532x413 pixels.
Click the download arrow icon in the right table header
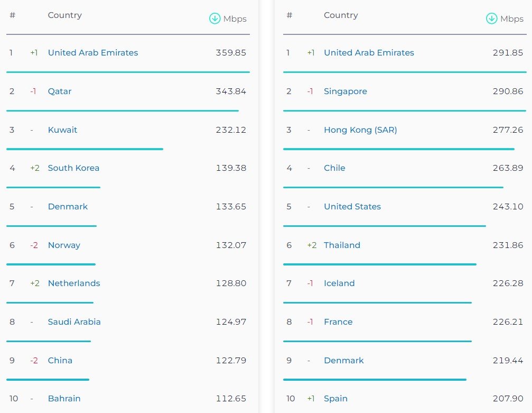click(491, 19)
